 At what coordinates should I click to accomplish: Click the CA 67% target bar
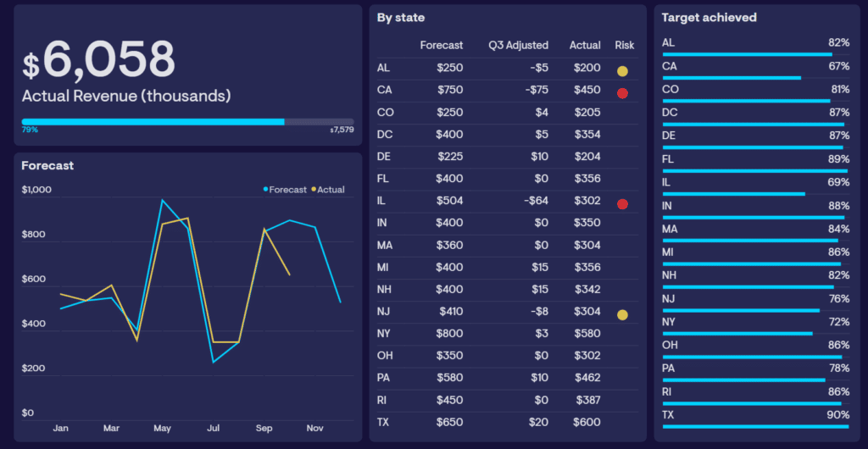coord(732,78)
